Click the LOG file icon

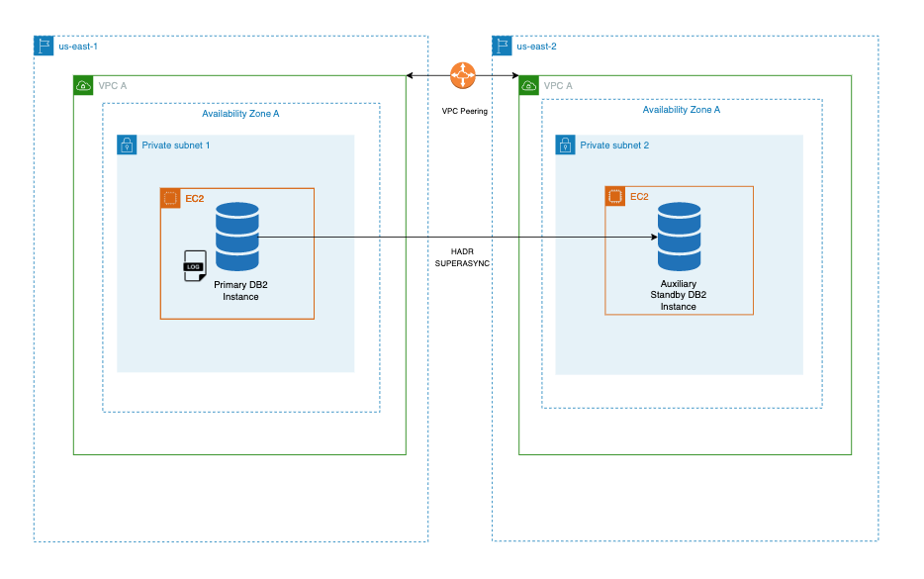(x=194, y=263)
